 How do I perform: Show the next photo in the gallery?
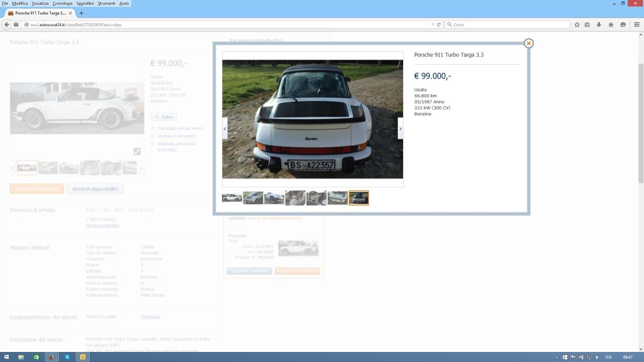coord(401,128)
